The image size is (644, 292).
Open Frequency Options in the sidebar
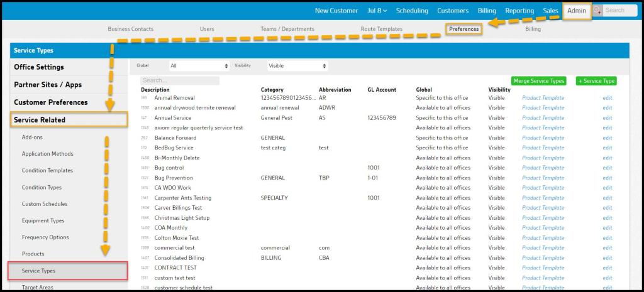coord(45,237)
